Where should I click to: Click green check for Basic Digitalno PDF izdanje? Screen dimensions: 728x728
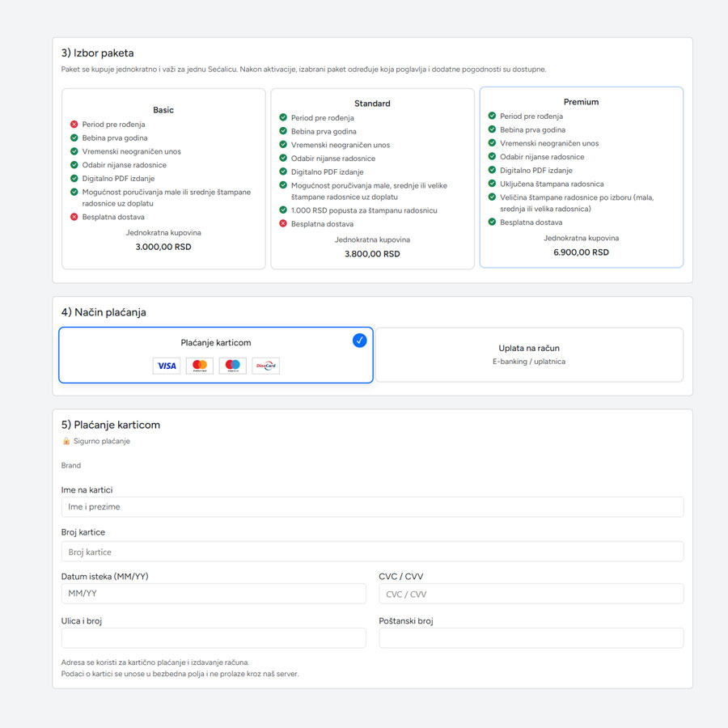pos(74,178)
